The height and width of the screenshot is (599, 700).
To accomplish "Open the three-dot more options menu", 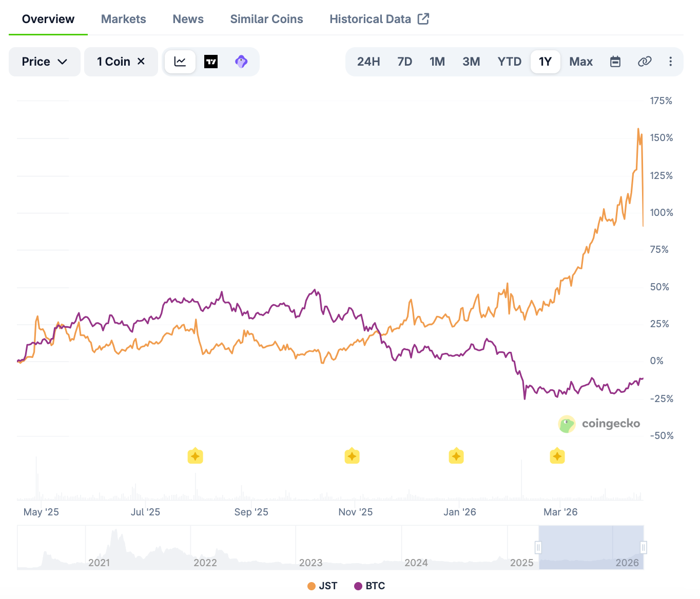I will tap(670, 62).
